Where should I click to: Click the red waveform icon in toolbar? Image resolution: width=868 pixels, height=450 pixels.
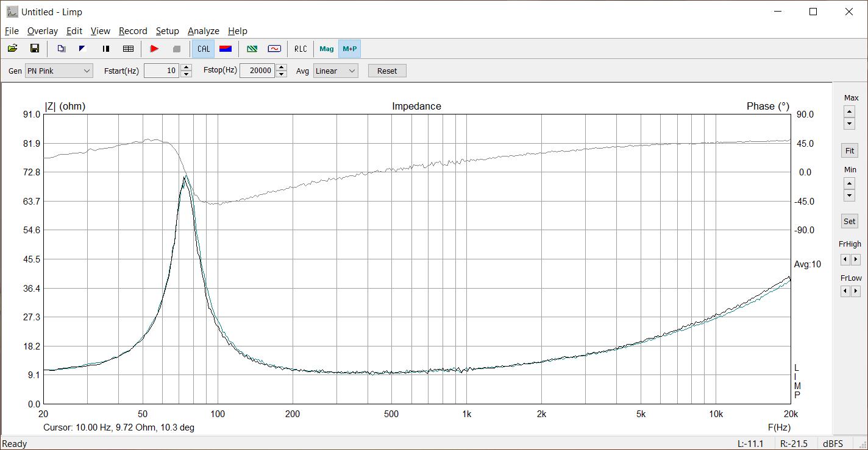click(274, 49)
